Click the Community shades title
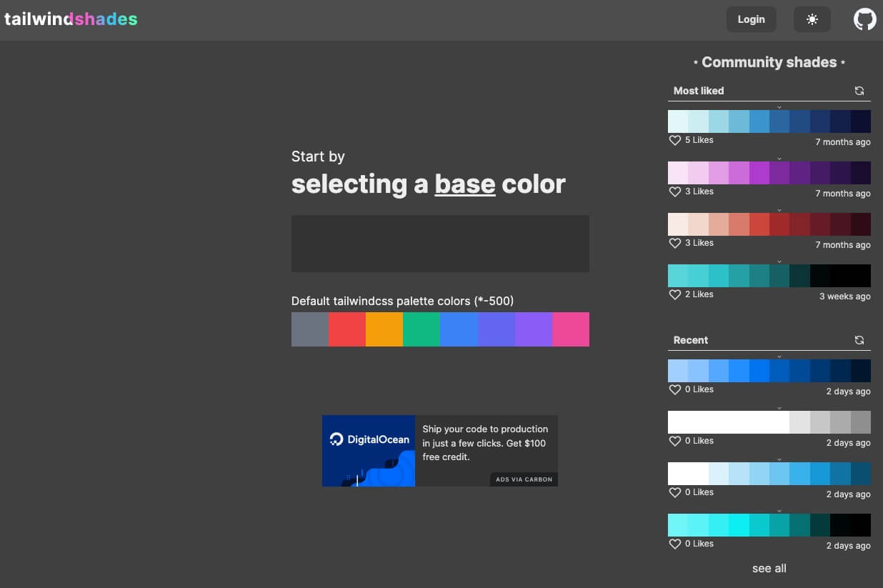 click(x=769, y=62)
